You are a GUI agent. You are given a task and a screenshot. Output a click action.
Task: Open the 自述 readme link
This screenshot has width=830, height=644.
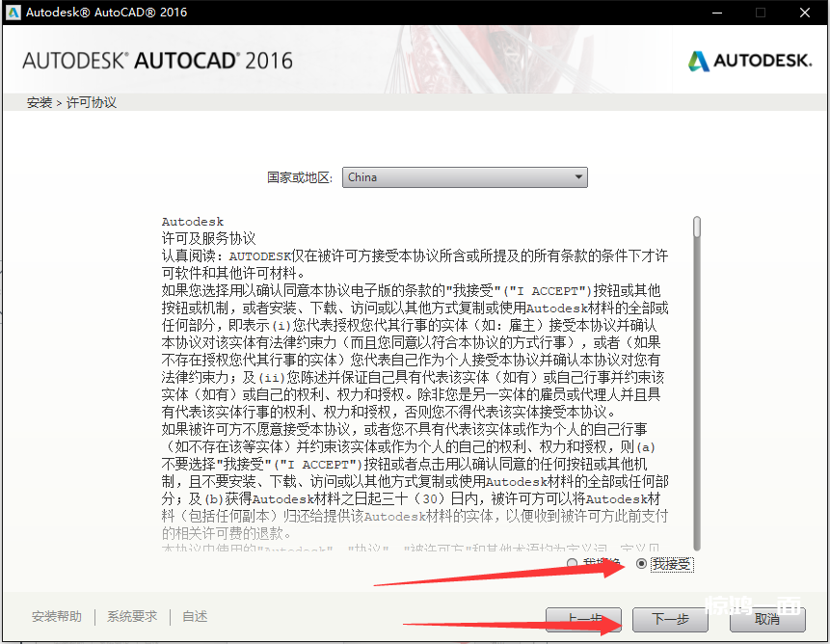(x=195, y=617)
